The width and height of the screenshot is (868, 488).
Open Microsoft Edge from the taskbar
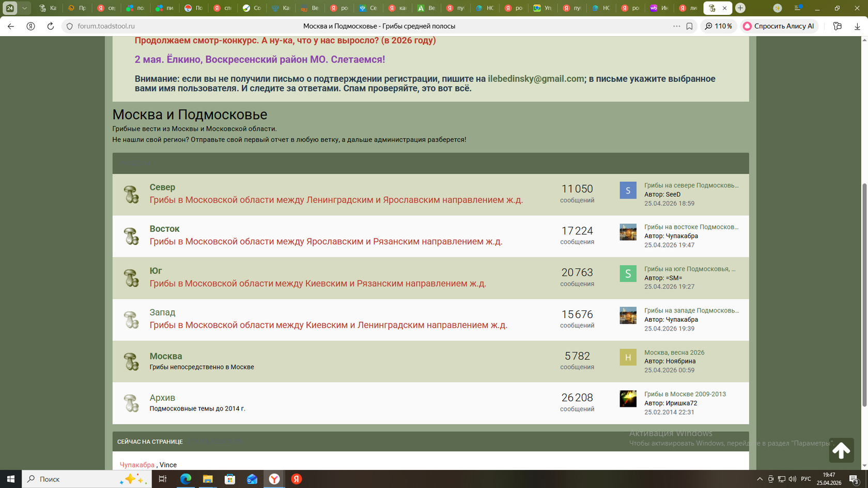coord(185,479)
